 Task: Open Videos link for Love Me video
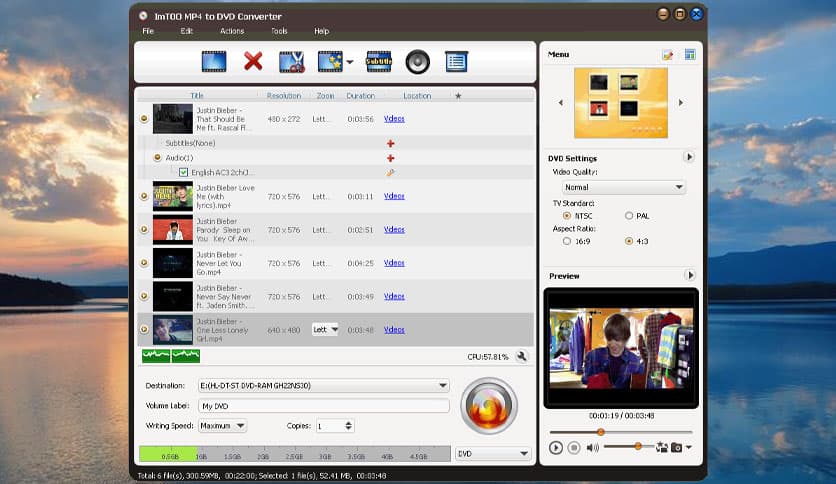pos(394,196)
